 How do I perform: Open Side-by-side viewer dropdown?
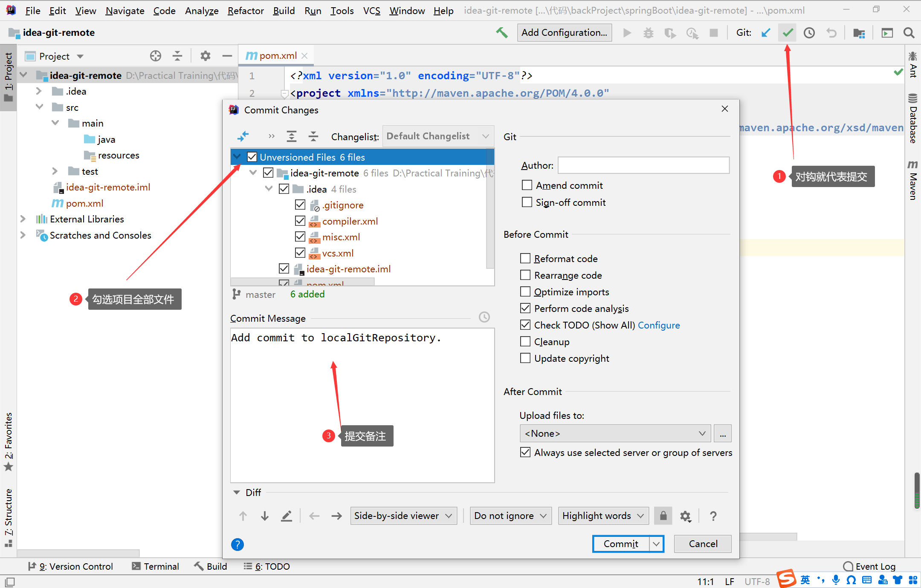(403, 516)
